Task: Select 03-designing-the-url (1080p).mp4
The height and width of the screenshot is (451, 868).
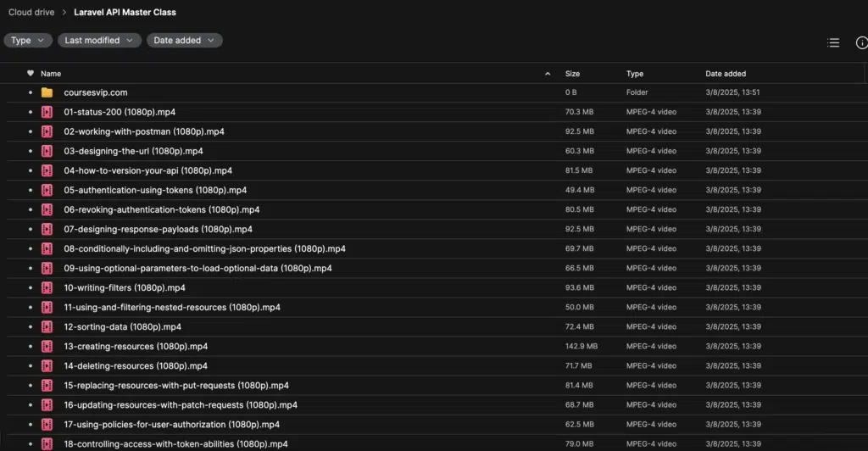Action: 133,151
